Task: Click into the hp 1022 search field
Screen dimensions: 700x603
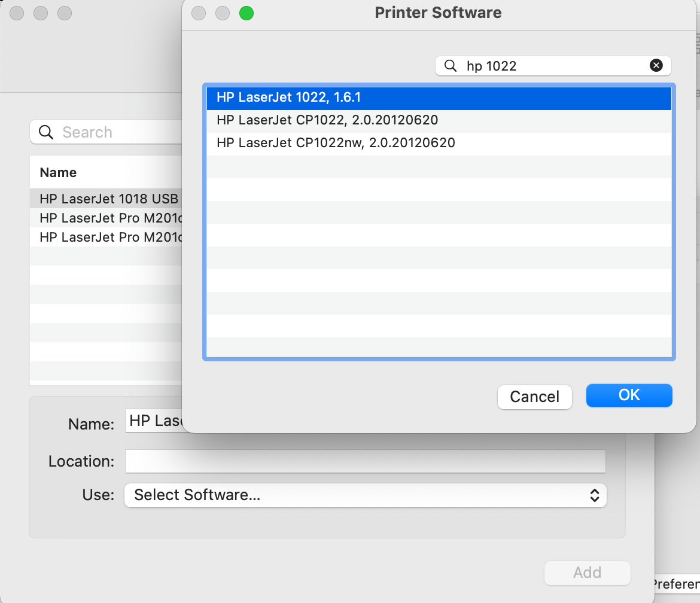Action: (553, 66)
